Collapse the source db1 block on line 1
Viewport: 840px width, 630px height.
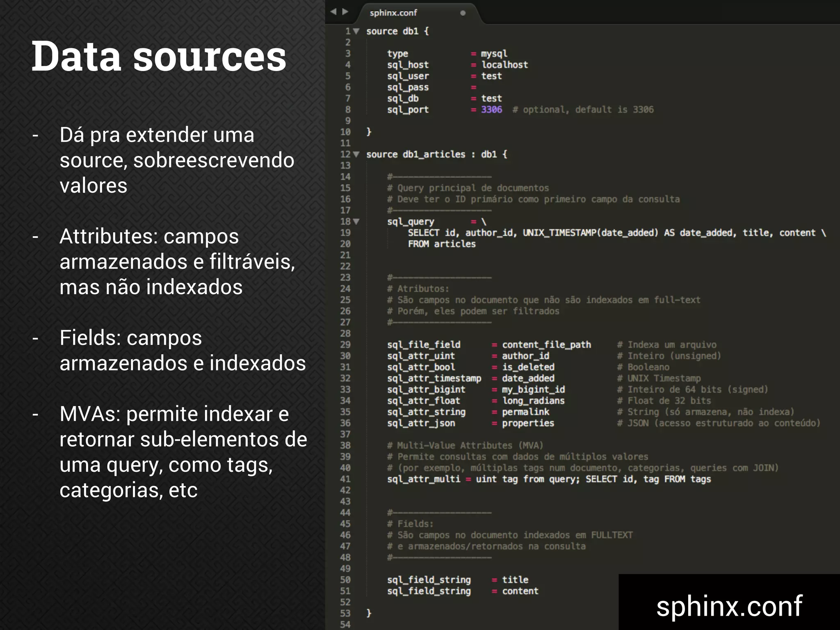coord(356,31)
